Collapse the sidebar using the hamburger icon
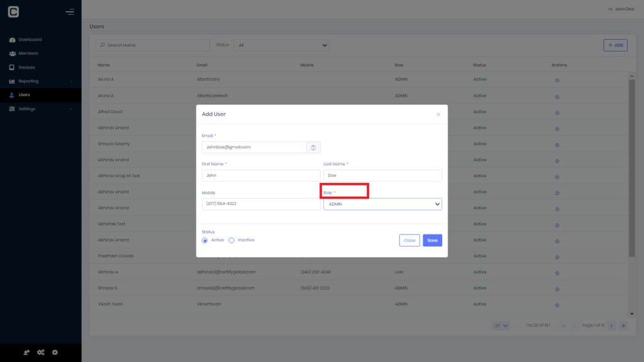 69,11
